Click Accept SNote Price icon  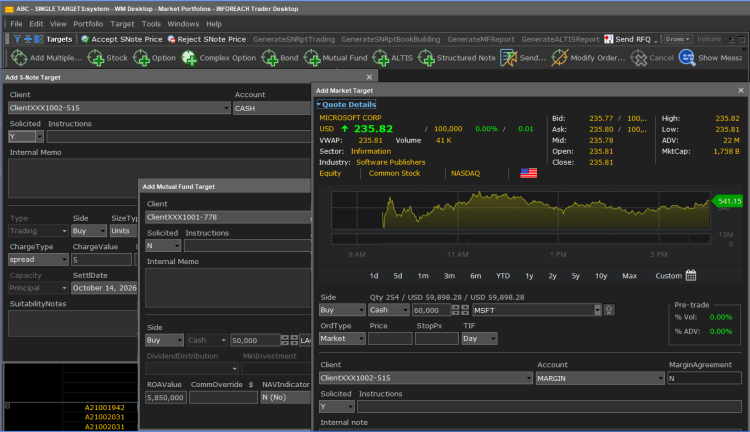coord(85,39)
